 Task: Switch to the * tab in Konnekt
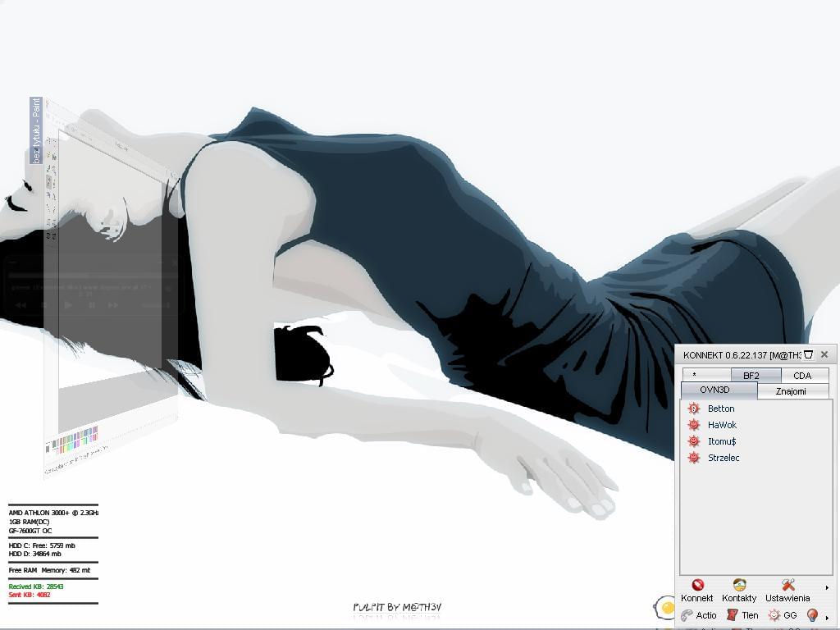click(x=706, y=375)
